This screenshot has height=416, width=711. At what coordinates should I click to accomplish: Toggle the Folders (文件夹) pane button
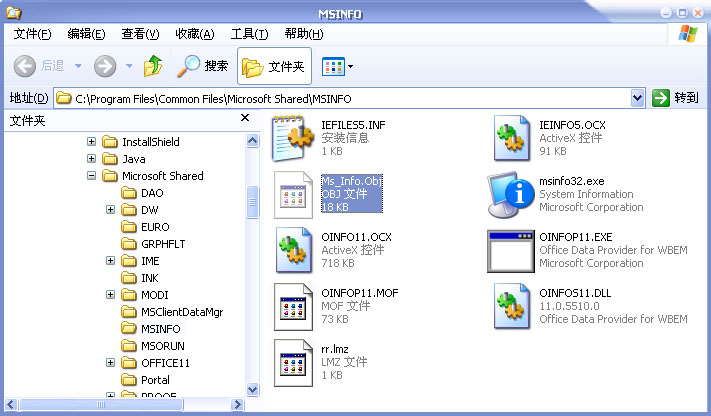point(274,66)
